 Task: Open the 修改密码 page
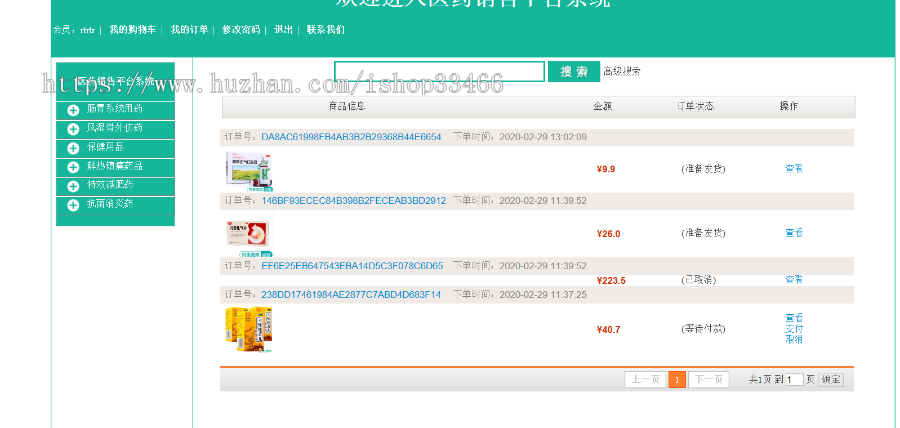241,30
